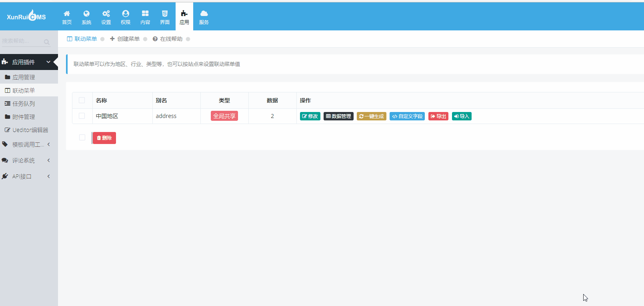Open the 权限 user icon

coord(126,14)
